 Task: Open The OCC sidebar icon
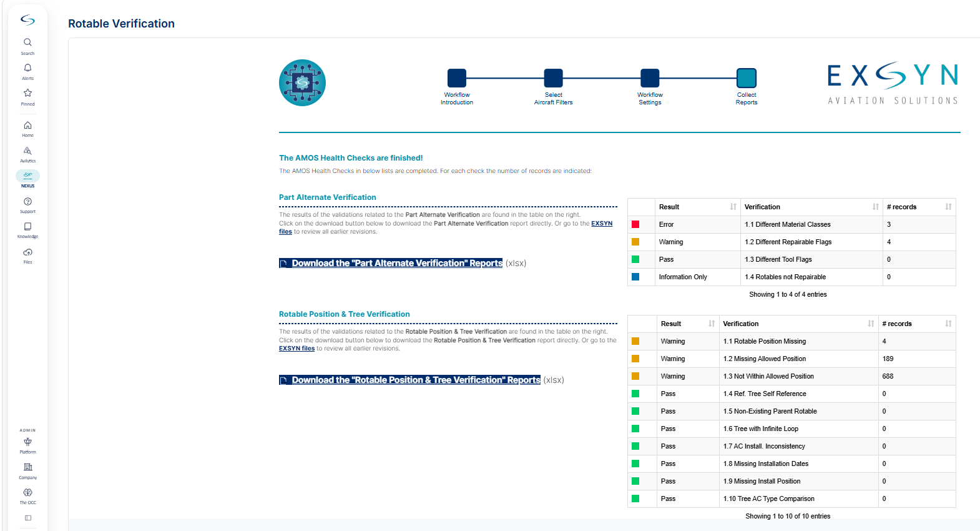27,496
